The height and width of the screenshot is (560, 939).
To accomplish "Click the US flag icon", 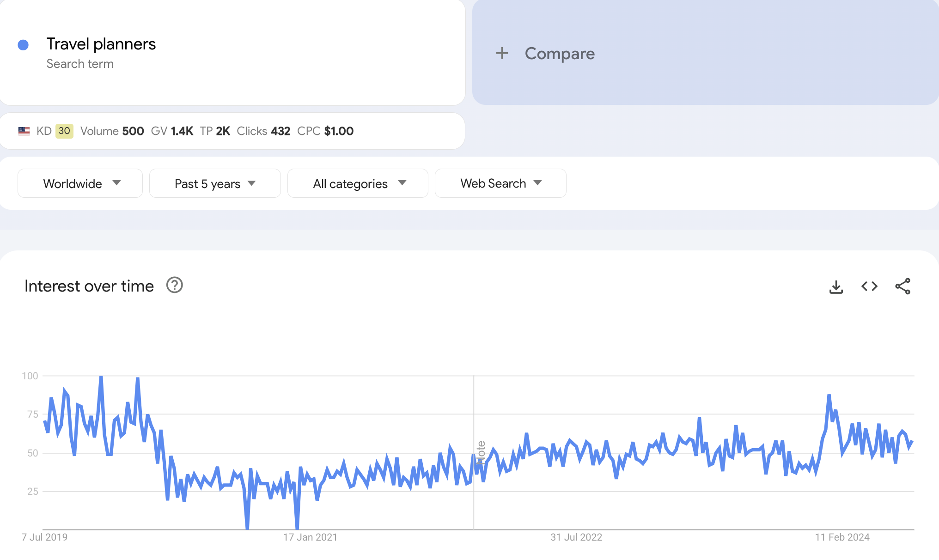I will point(24,131).
